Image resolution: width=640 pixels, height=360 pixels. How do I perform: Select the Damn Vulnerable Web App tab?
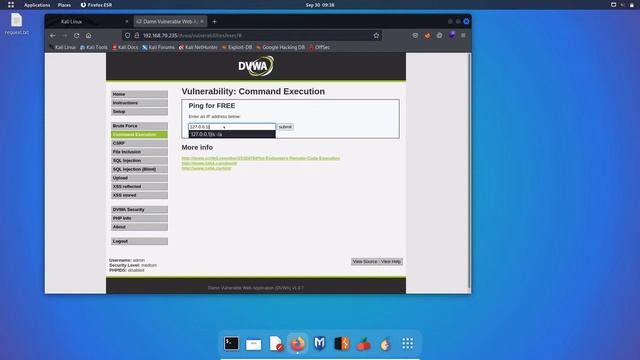click(170, 21)
